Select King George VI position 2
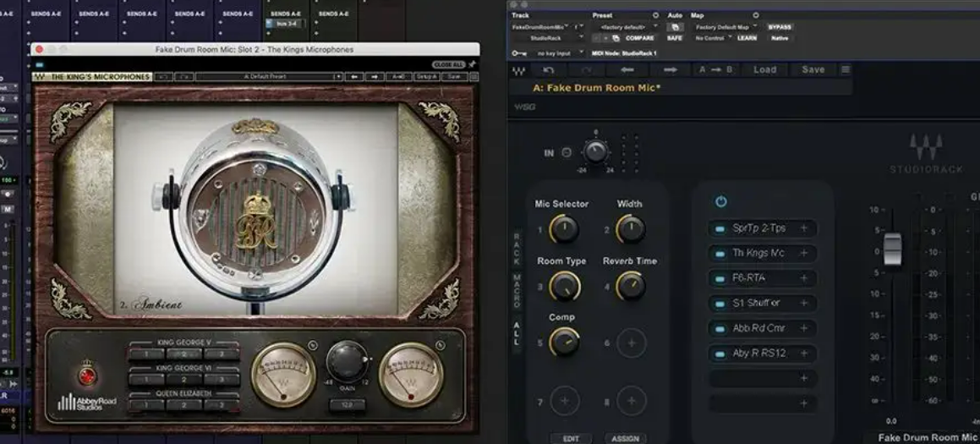 tap(183, 380)
